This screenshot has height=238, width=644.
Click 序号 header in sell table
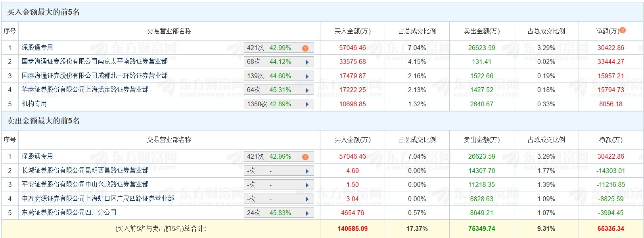(x=10, y=140)
